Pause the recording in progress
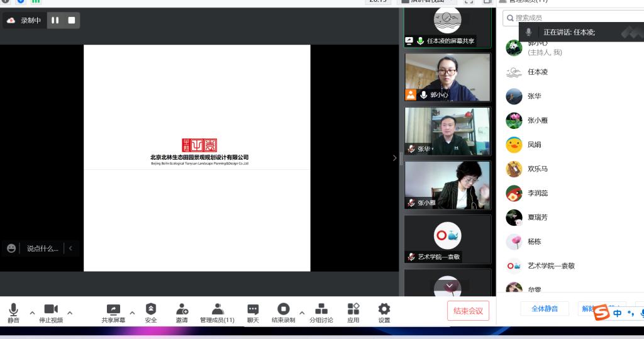 point(55,20)
